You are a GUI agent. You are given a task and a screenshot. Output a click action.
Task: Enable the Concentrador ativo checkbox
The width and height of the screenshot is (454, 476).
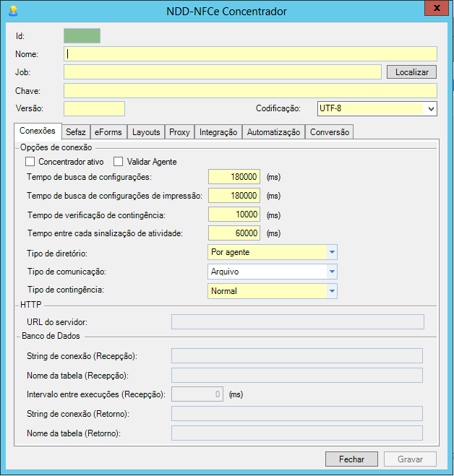tap(30, 162)
